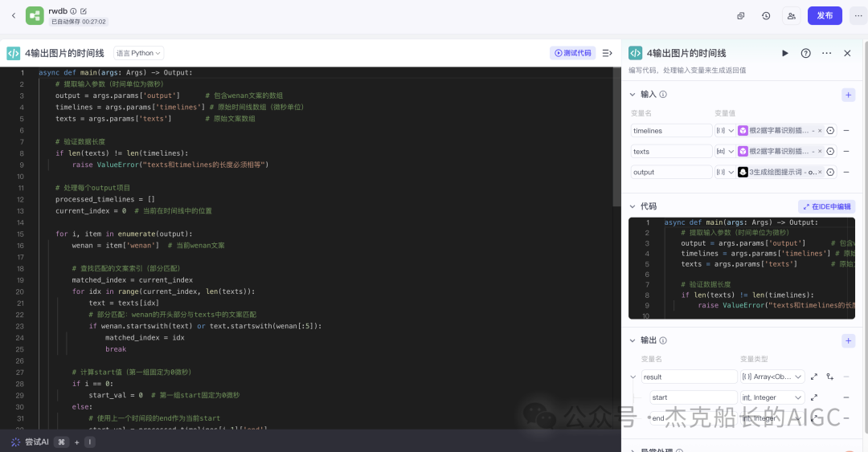The width and height of the screenshot is (868, 452).
Task: Click the duplicate workflow icon in header
Action: click(x=741, y=16)
